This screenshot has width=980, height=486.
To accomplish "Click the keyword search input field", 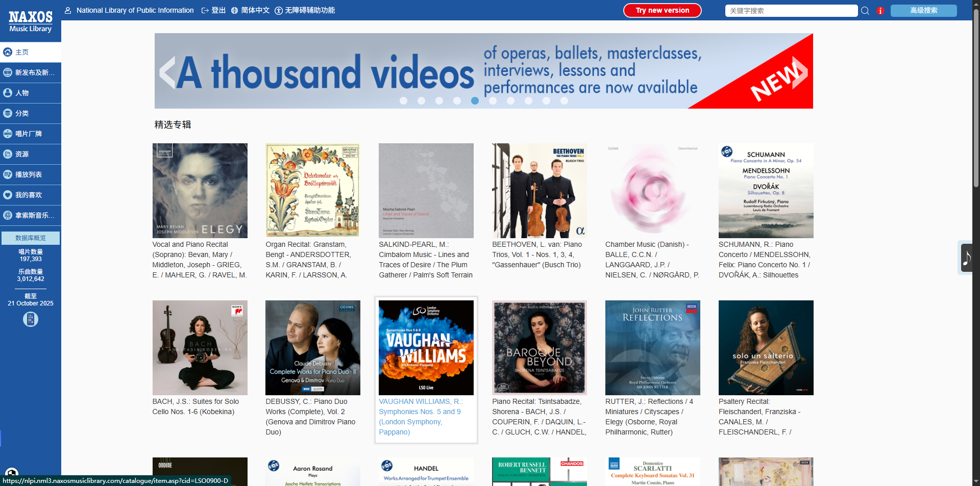I will [x=791, y=11].
